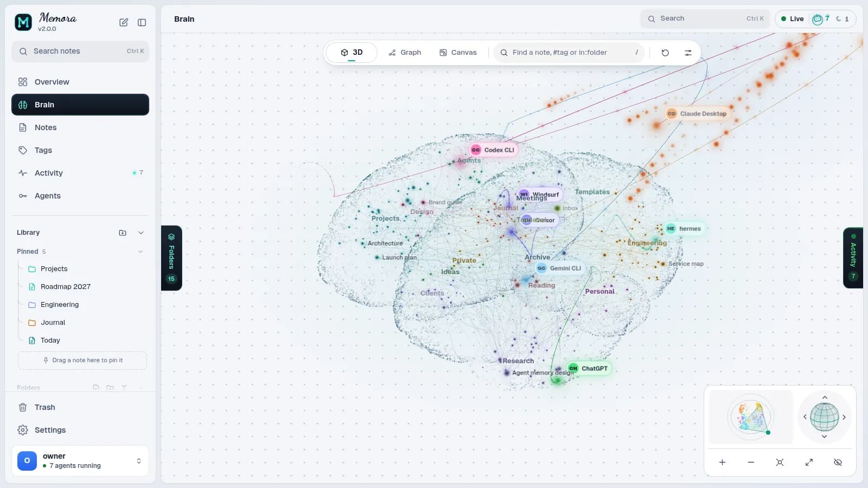
Task: Expand the Activity side panel tab
Action: point(853,258)
